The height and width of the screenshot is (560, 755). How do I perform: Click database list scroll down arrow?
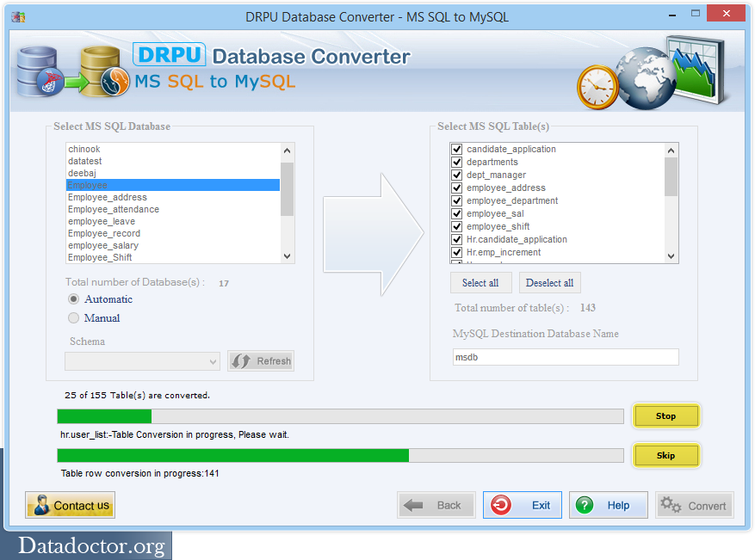(x=287, y=256)
